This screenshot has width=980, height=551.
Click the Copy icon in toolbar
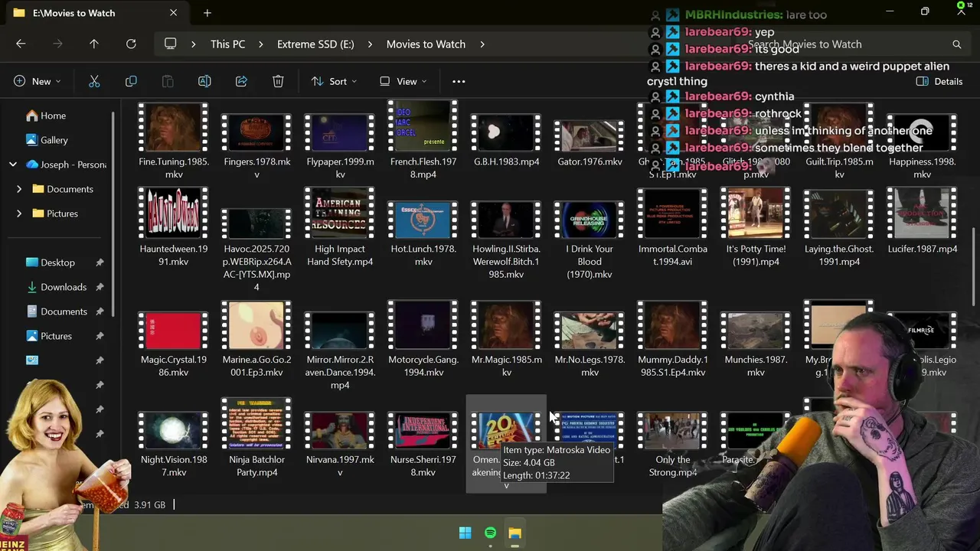pyautogui.click(x=131, y=81)
